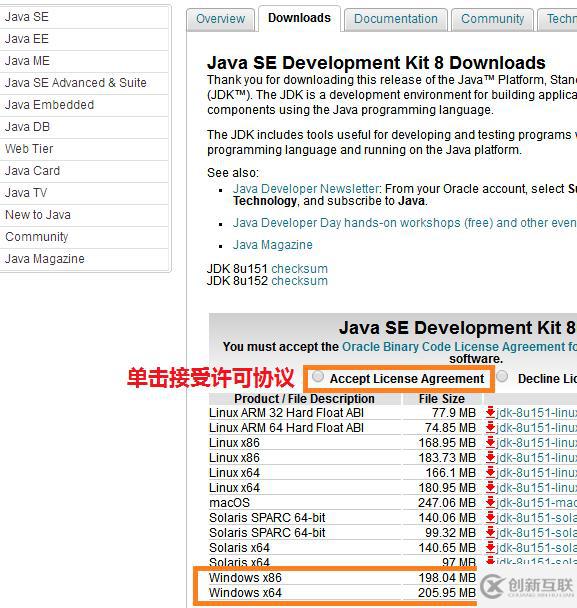Click download arrow icon for 140.06 MB Solaris SPARC file
577x608 pixels.
(x=490, y=517)
